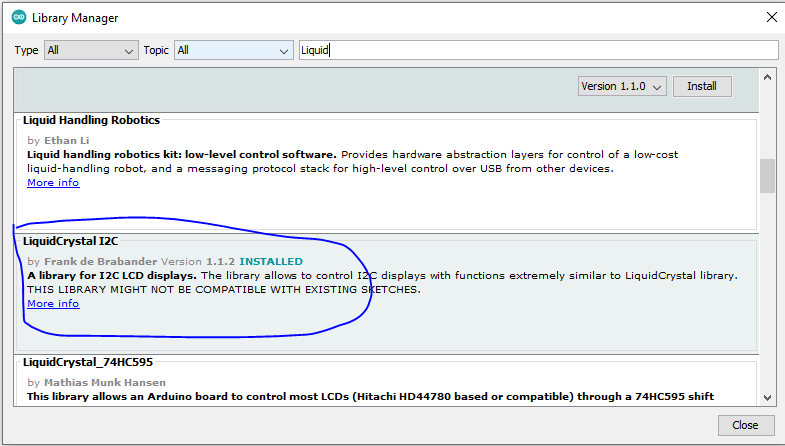The width and height of the screenshot is (785, 446).
Task: Click the Arduino logo icon in title bar
Action: pyautogui.click(x=19, y=18)
